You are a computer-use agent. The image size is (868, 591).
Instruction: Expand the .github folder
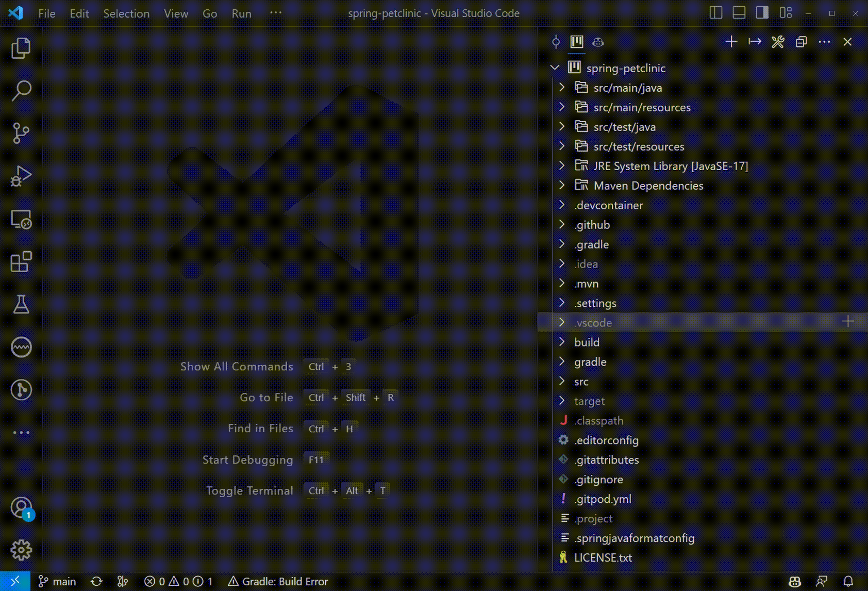click(562, 224)
